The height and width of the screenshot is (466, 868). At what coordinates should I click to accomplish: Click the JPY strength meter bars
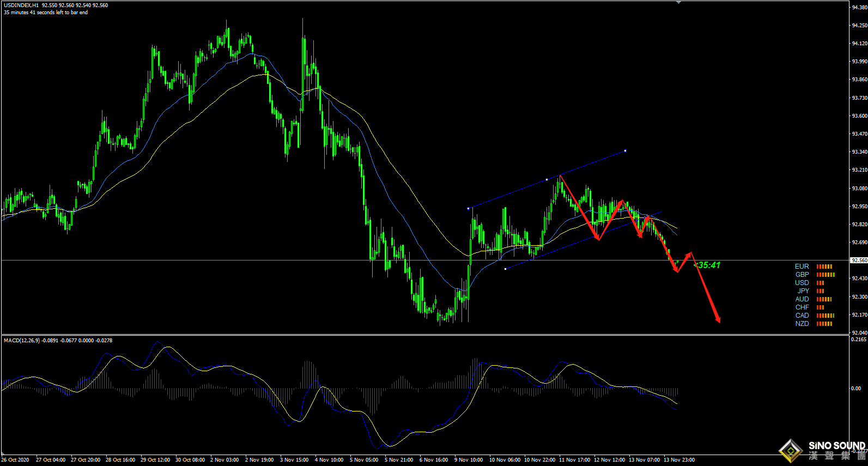pyautogui.click(x=821, y=291)
